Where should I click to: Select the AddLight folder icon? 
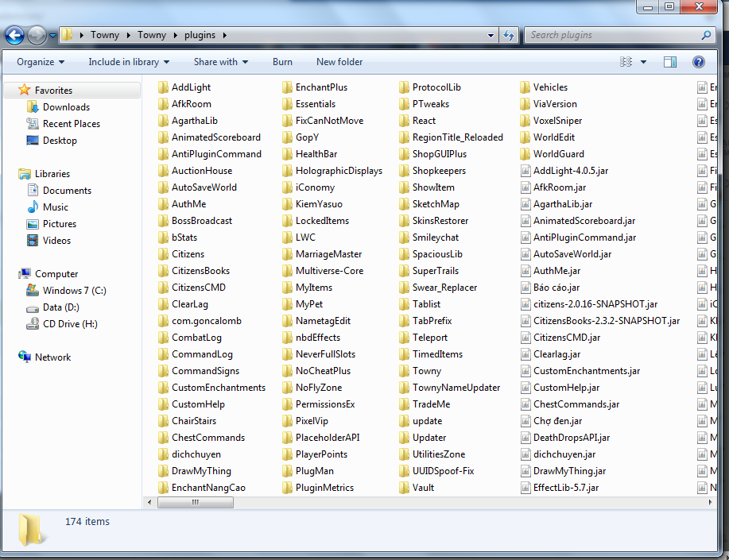[163, 87]
